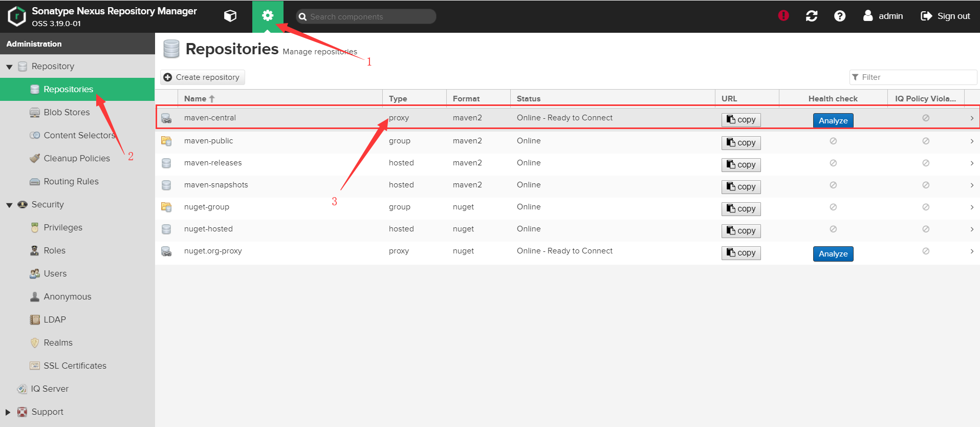This screenshot has width=980, height=427.
Task: Collapse the Repository tree section
Action: (9, 67)
